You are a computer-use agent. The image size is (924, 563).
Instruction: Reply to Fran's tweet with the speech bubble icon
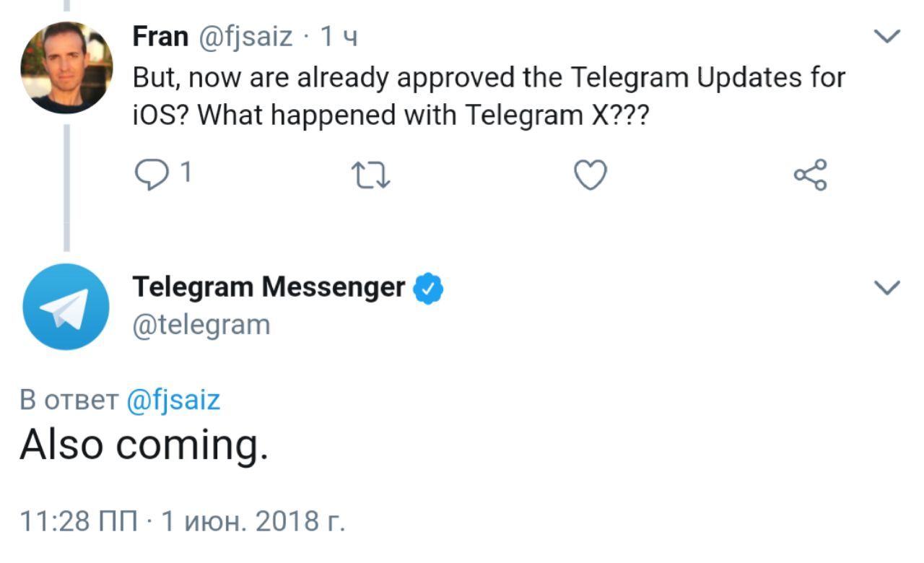pyautogui.click(x=150, y=175)
